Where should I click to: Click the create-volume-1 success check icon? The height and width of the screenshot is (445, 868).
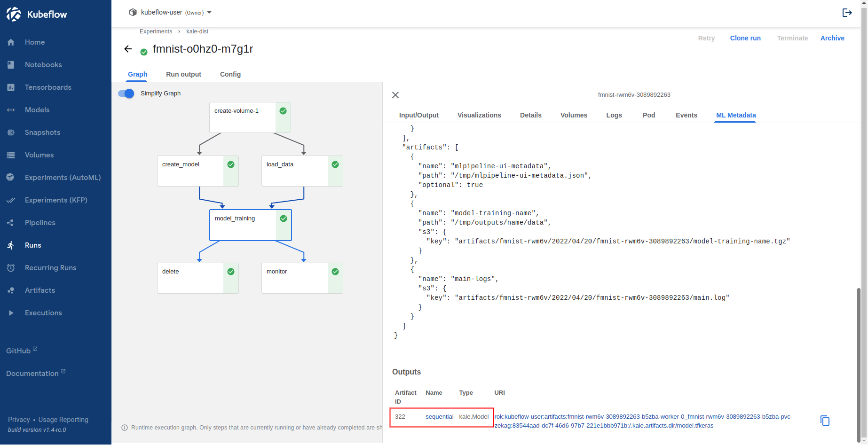[283, 111]
